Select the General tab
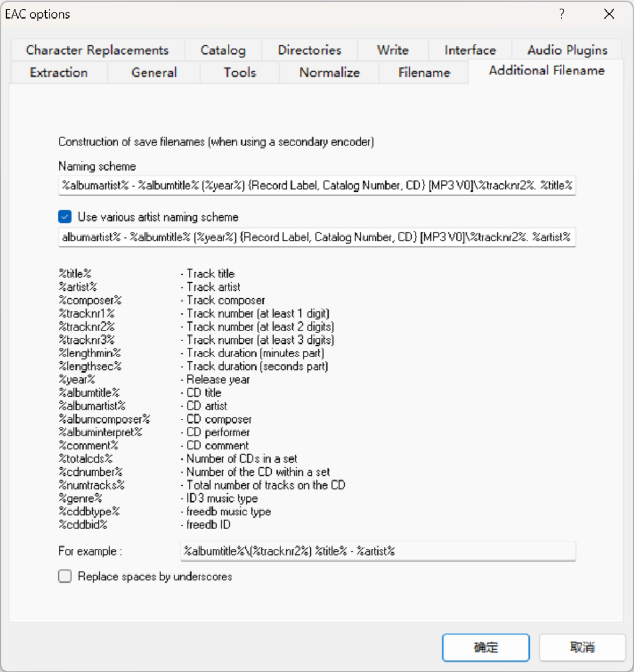Screen dimensions: 634x672 [x=153, y=72]
